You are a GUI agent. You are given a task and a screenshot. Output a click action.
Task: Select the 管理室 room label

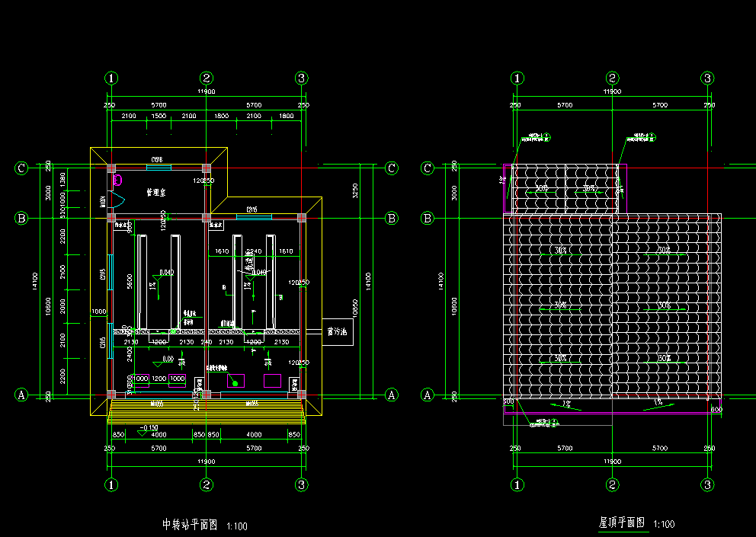click(158, 193)
